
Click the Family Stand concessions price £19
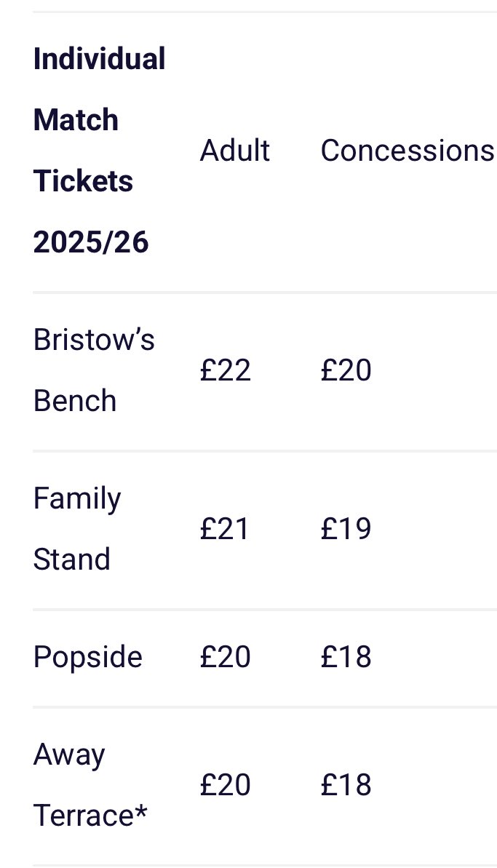(x=346, y=529)
